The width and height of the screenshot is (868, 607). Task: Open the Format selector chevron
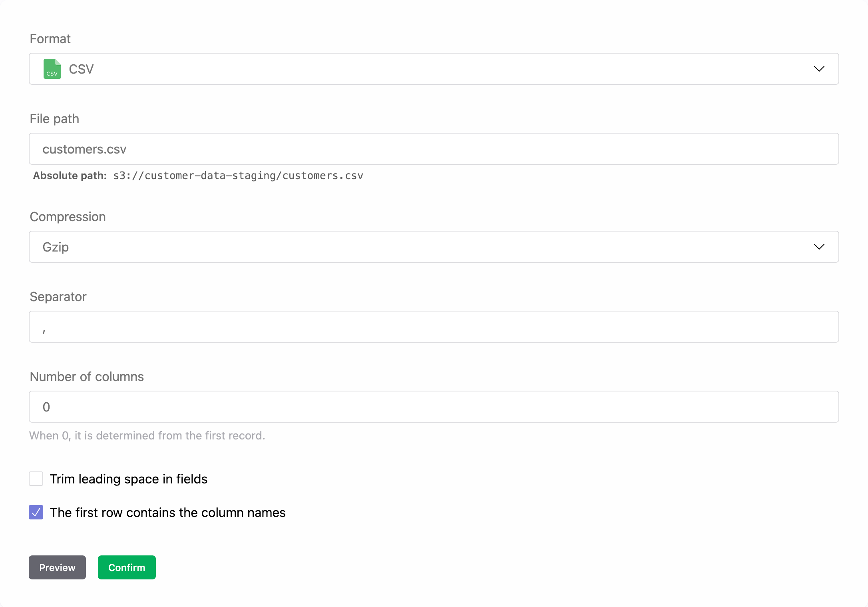click(818, 69)
